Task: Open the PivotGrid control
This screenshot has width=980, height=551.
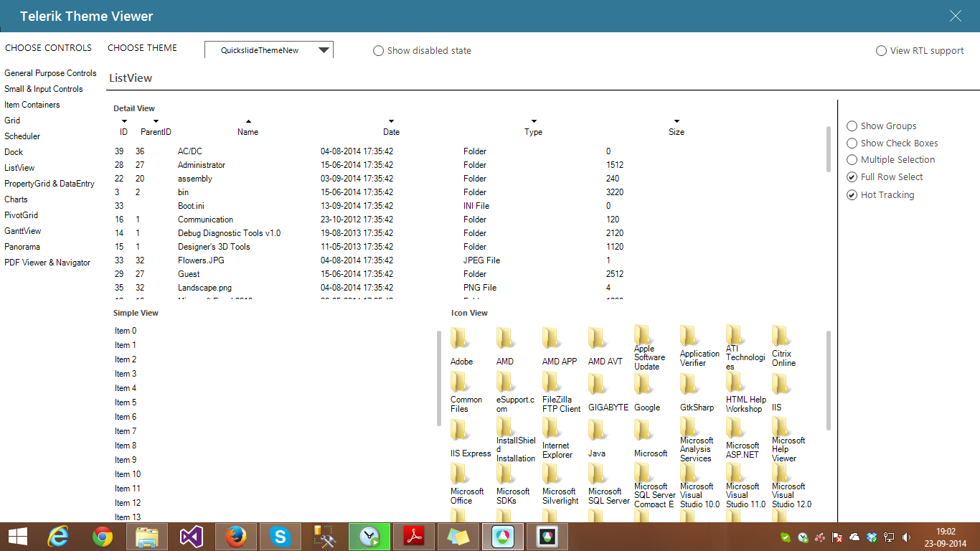Action: click(x=22, y=215)
